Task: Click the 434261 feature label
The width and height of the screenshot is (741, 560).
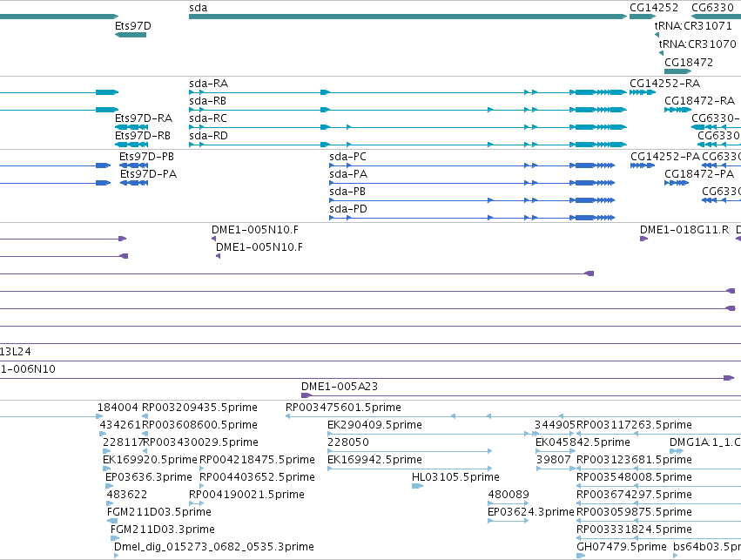Action: (120, 425)
